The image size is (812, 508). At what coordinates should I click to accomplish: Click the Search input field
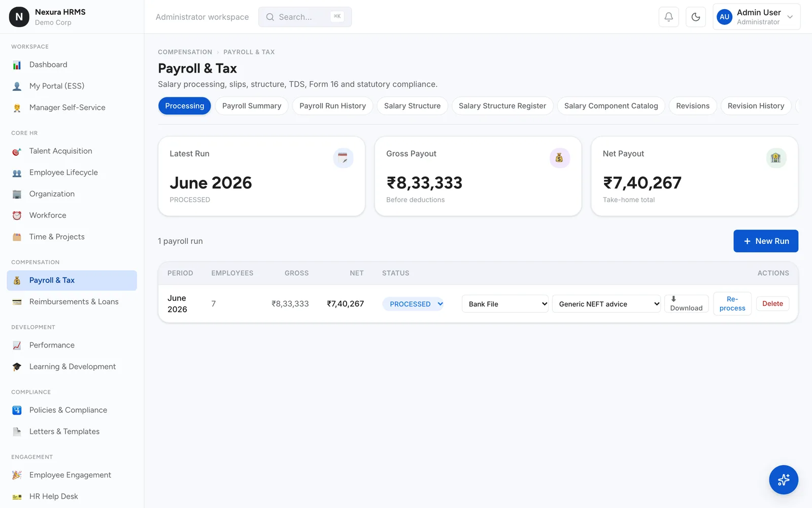(x=305, y=17)
